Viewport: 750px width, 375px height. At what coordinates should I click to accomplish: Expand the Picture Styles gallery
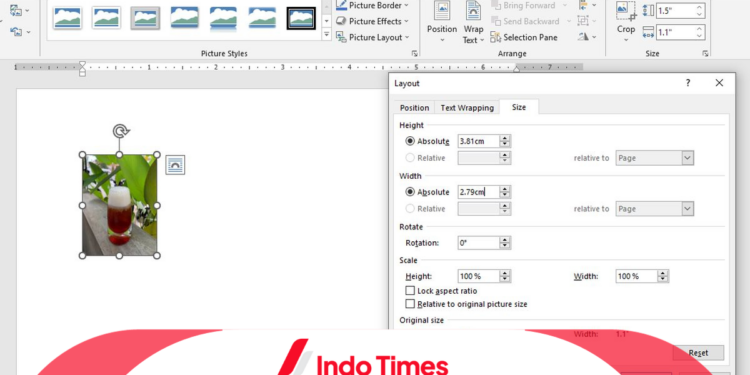point(327,34)
